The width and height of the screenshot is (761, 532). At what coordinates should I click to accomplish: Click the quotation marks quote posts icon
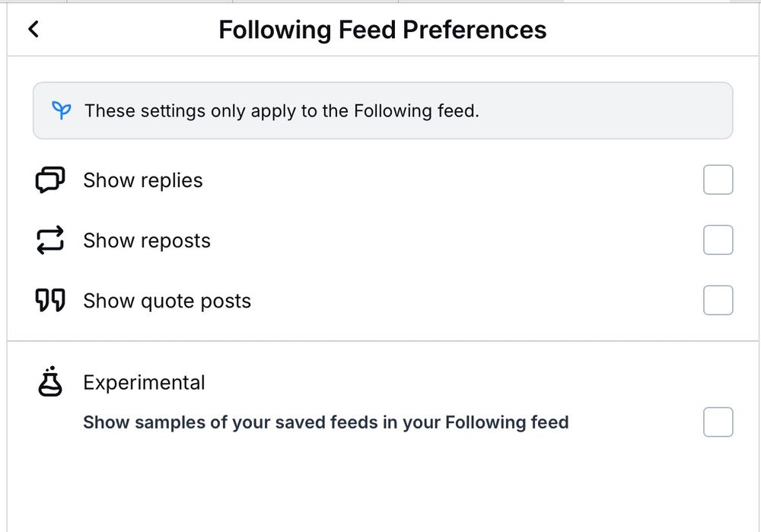(50, 301)
